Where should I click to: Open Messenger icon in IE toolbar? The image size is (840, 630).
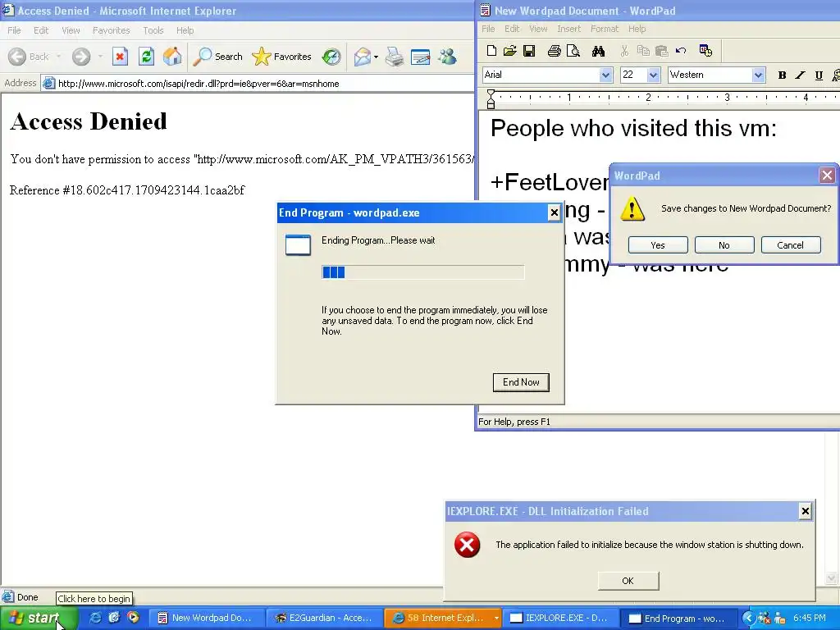click(x=447, y=57)
